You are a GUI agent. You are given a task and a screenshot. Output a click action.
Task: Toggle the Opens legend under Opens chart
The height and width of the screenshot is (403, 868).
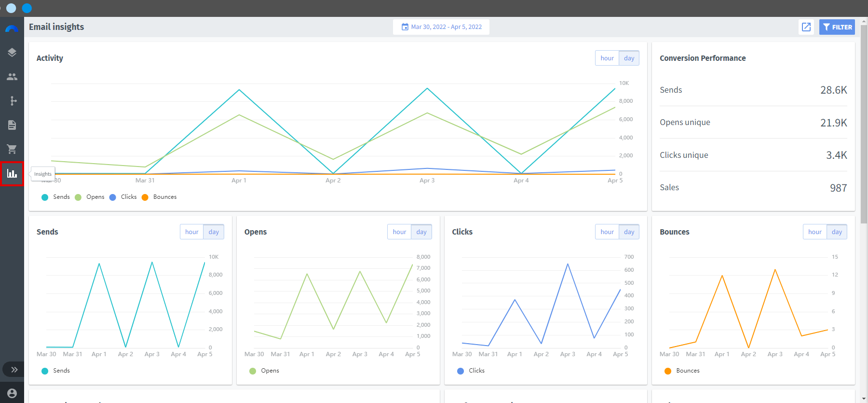pos(264,371)
